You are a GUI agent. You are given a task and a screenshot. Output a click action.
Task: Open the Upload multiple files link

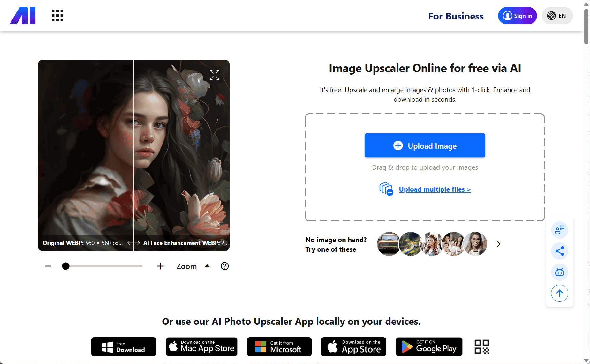(x=435, y=189)
